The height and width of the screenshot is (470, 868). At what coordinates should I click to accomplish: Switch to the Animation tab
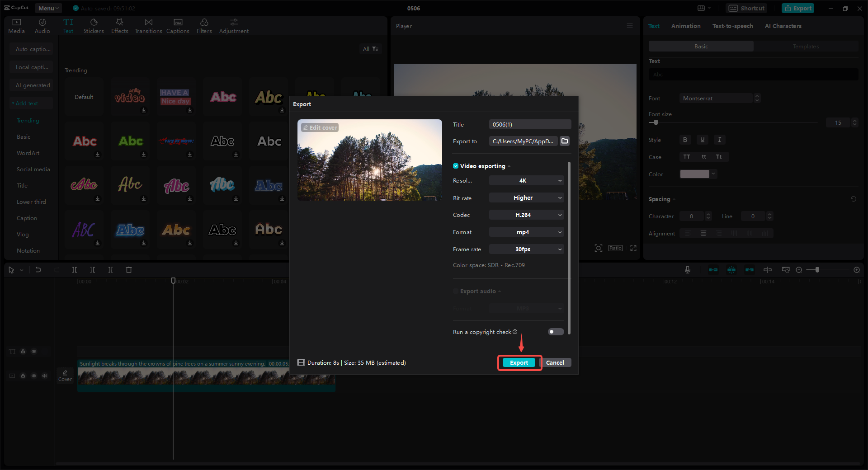[685, 26]
